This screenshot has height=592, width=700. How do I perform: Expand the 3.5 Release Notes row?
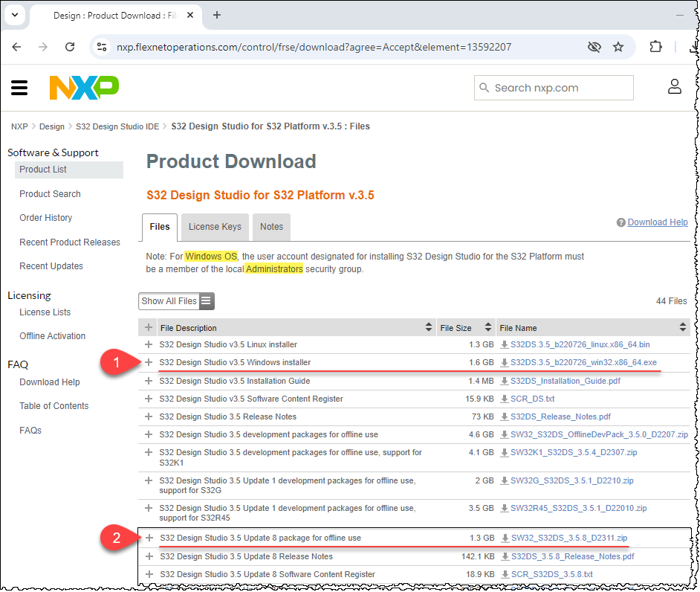point(149,416)
